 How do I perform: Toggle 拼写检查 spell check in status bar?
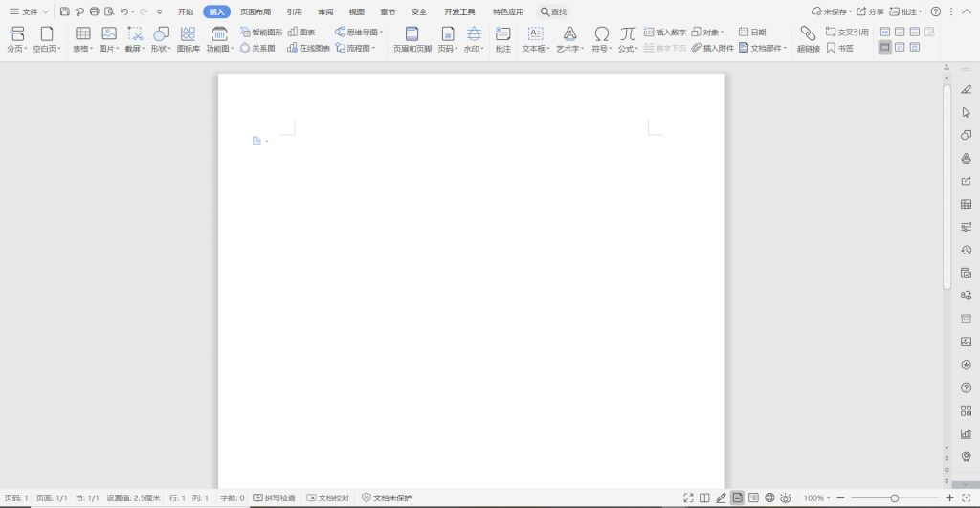[275, 498]
